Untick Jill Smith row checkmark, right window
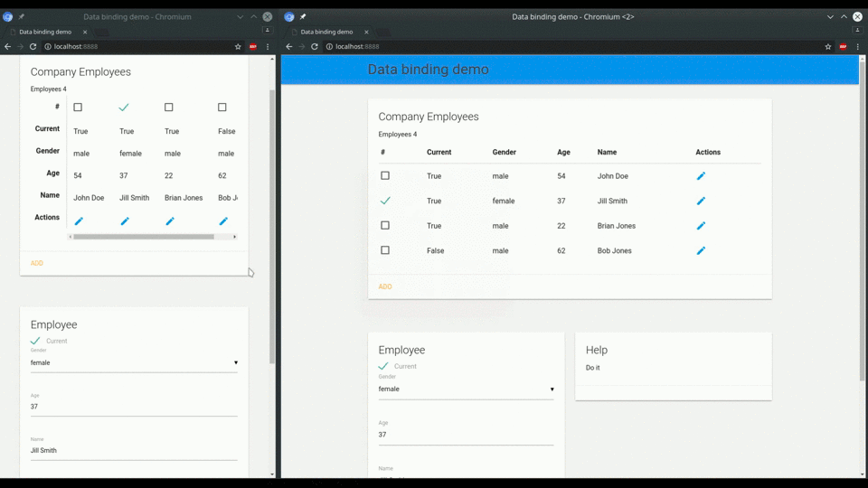868x488 pixels. 385,201
